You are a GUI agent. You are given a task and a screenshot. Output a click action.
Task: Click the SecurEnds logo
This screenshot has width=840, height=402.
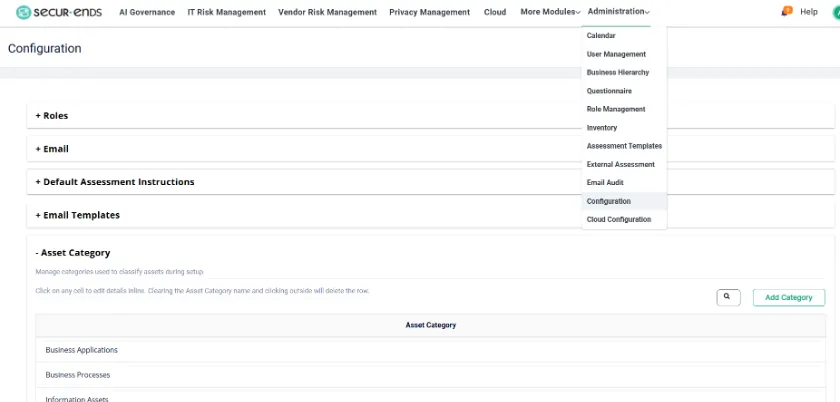59,12
